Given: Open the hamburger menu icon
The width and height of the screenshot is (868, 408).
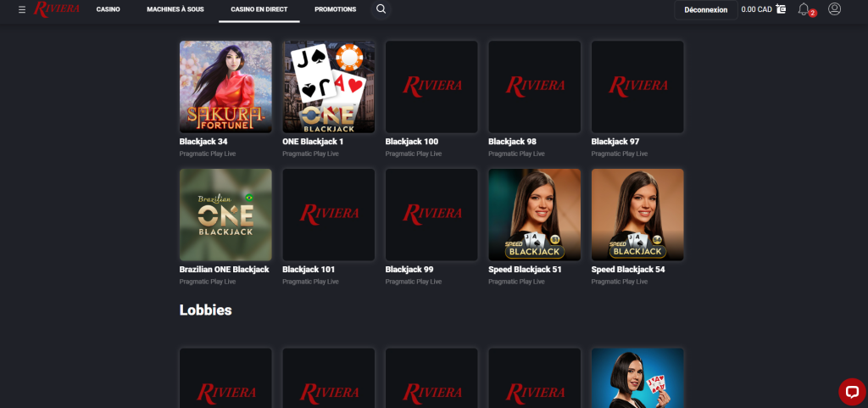Looking at the screenshot, I should (22, 9).
